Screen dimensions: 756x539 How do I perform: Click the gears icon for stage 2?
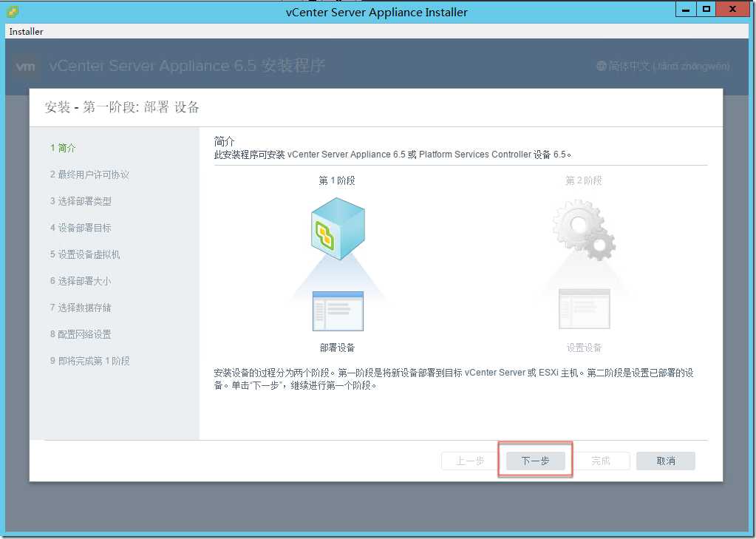pyautogui.click(x=584, y=230)
